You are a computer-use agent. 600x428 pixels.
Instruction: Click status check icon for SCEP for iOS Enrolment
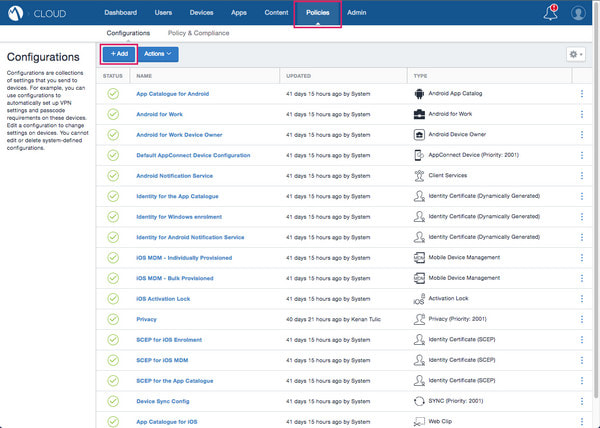(113, 340)
